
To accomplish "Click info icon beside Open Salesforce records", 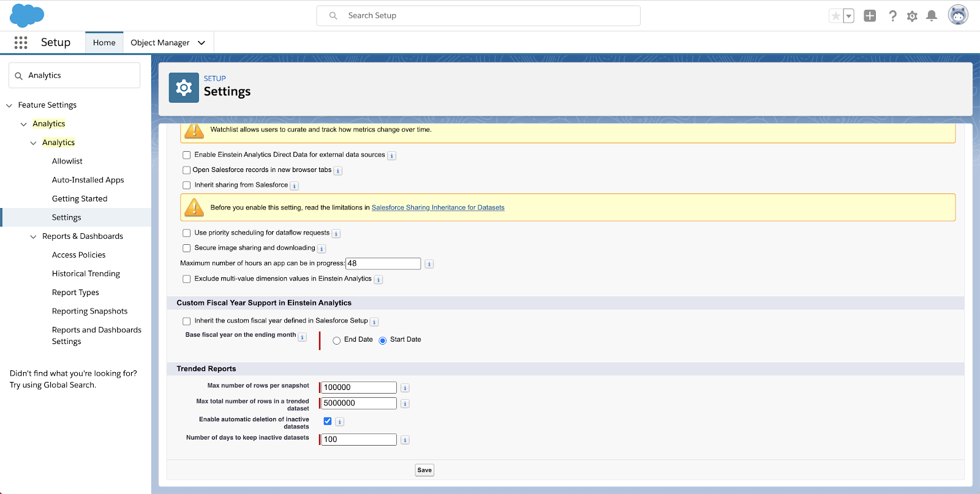I will 338,171.
